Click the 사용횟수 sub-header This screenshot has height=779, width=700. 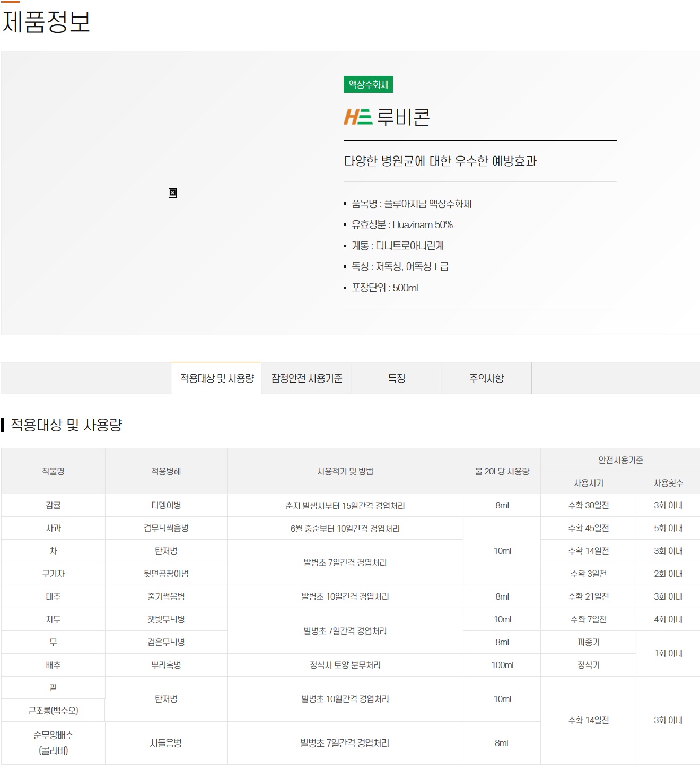(668, 483)
